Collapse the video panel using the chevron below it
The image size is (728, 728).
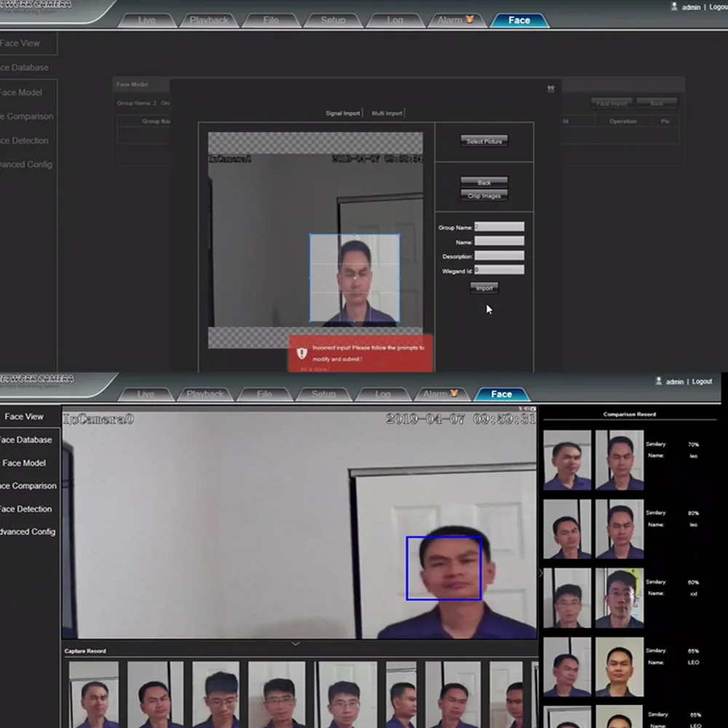(x=296, y=644)
